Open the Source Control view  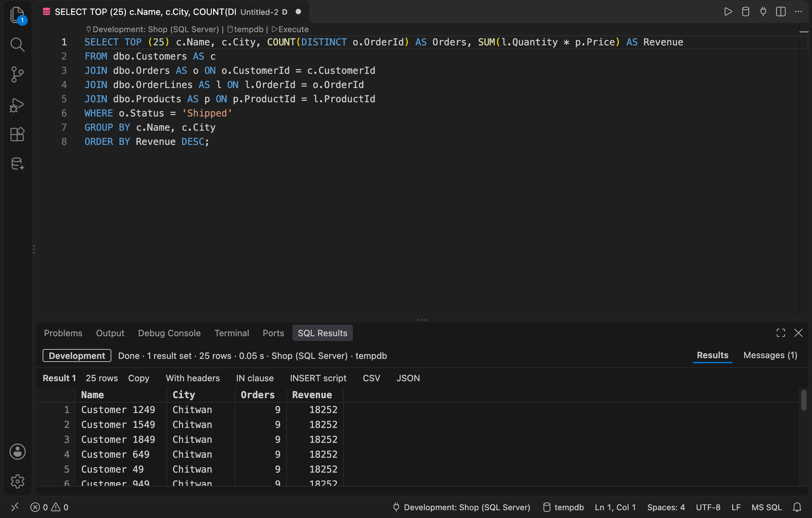(x=17, y=75)
